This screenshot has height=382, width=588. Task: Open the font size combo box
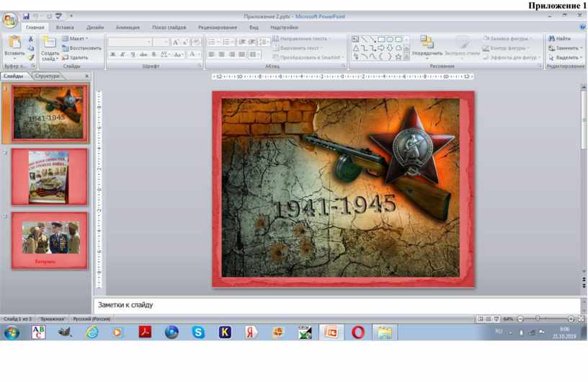tap(161, 42)
